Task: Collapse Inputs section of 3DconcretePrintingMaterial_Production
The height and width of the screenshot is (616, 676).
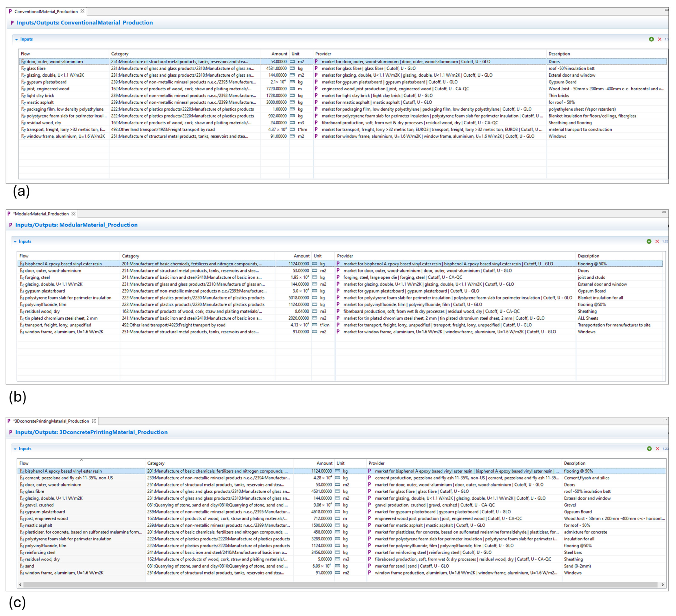Action: click(x=15, y=449)
